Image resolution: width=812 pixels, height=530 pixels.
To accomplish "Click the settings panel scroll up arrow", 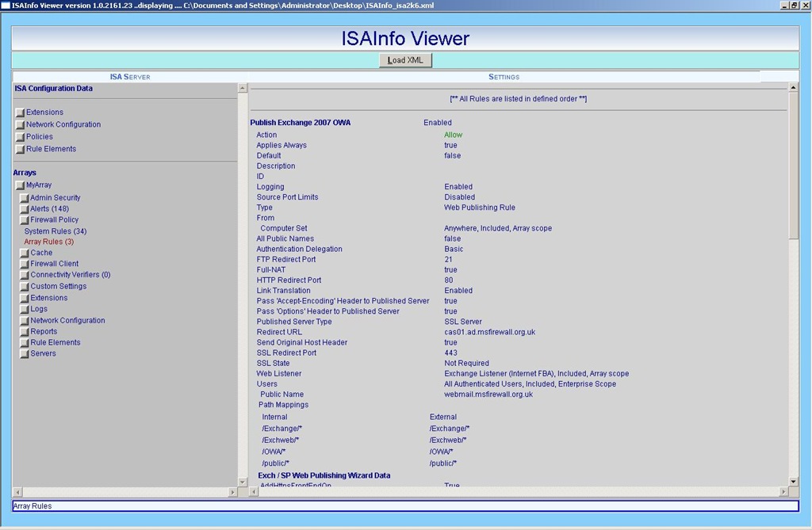I will coord(793,87).
